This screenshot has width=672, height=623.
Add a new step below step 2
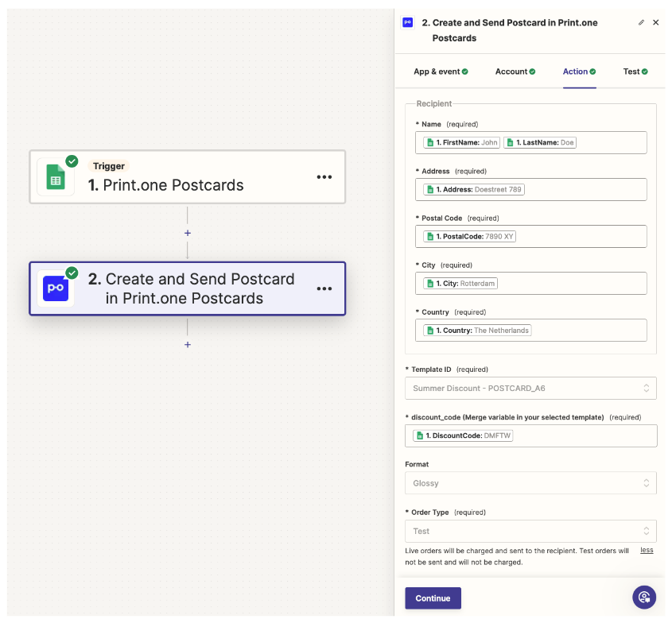pos(188,345)
